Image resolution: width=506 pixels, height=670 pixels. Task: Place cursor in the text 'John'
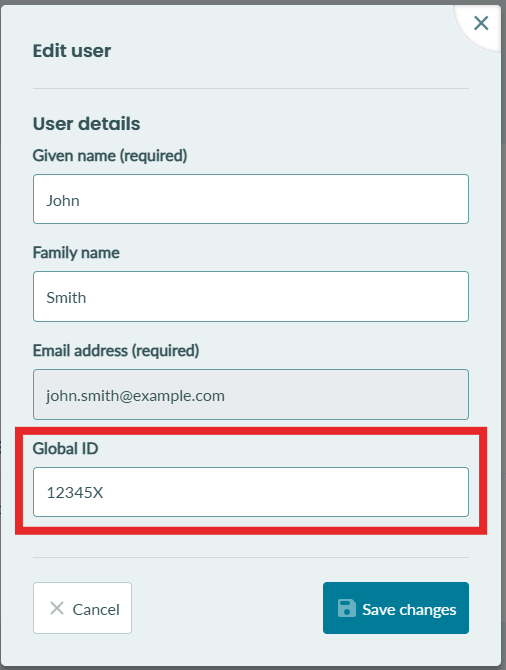(x=63, y=200)
